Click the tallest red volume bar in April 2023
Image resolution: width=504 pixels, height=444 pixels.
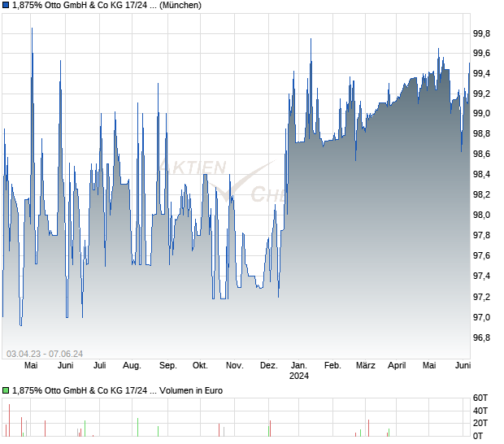click(9, 420)
